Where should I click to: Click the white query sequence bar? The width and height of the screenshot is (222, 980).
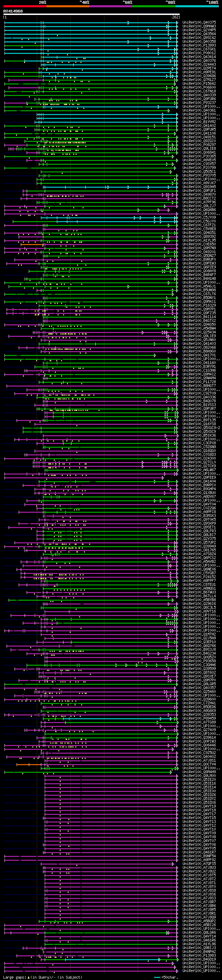tap(92, 15)
